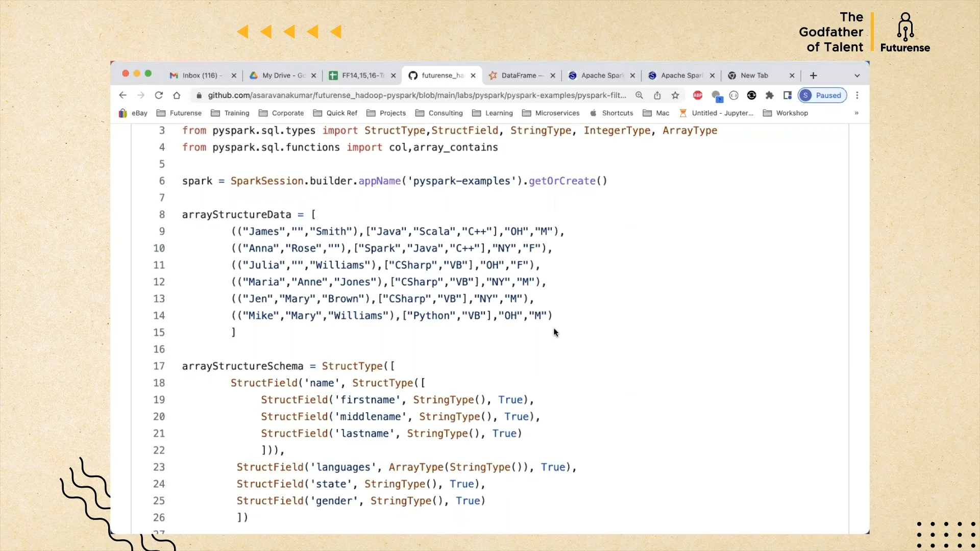Click 'array_contains' import on line 4
980x551 pixels.
point(455,147)
